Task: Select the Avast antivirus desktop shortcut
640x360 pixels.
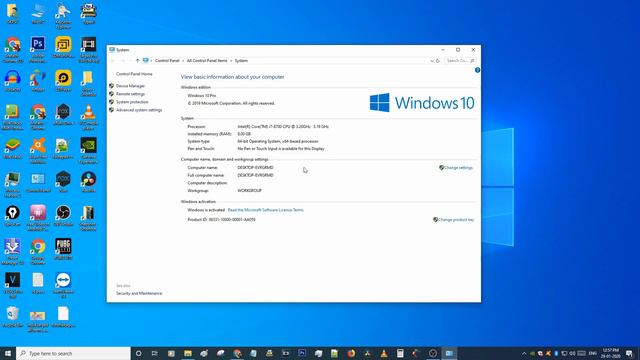Action: 38,151
